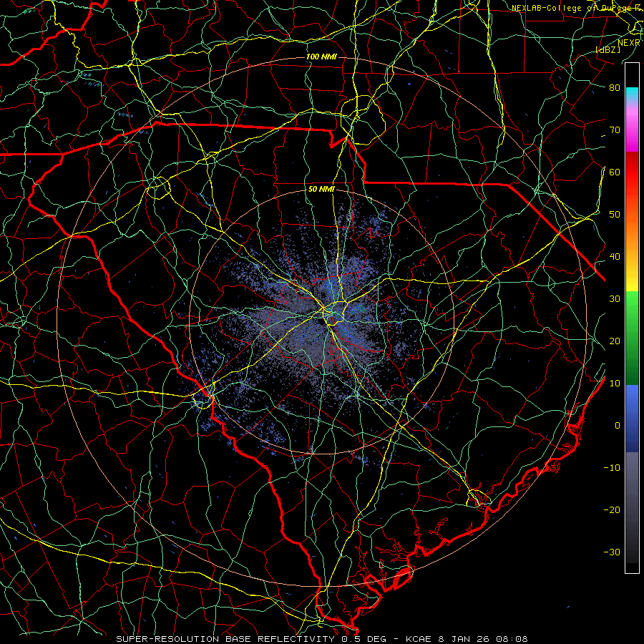Click the -20 value on dBZ scale

coord(612,510)
